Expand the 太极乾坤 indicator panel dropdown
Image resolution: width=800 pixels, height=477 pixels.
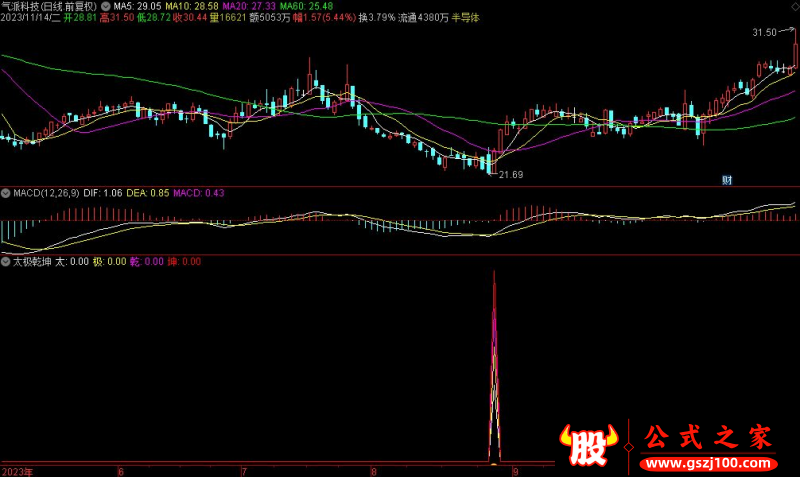[6, 262]
